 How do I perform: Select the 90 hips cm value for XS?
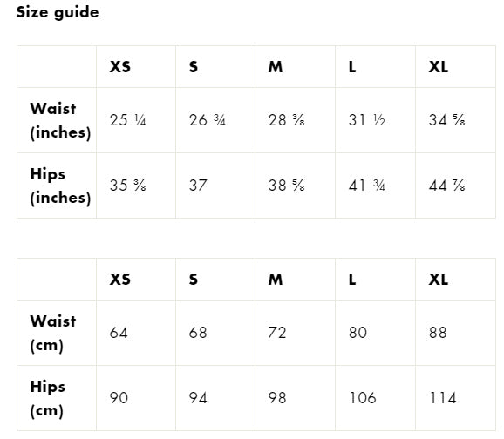tap(119, 398)
